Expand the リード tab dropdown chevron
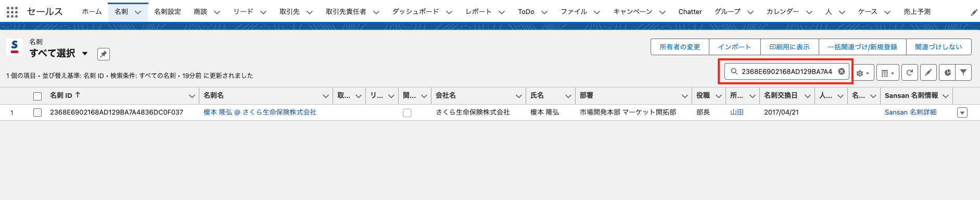The image size is (980, 200). [263, 12]
